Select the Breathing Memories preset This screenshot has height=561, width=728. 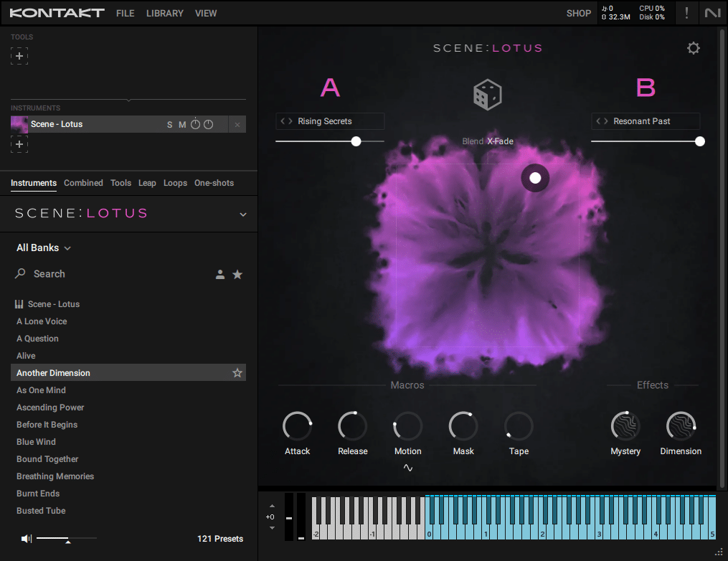tap(55, 476)
